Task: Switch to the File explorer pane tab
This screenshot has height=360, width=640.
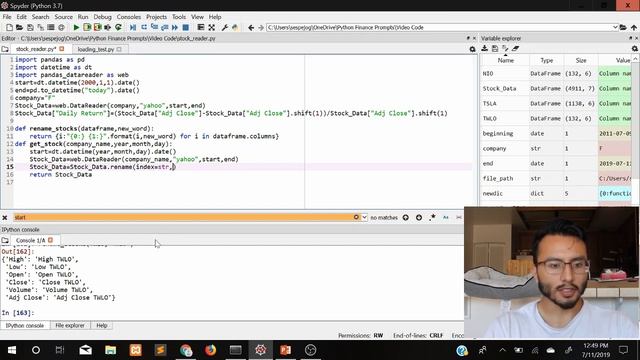Action: click(70, 326)
